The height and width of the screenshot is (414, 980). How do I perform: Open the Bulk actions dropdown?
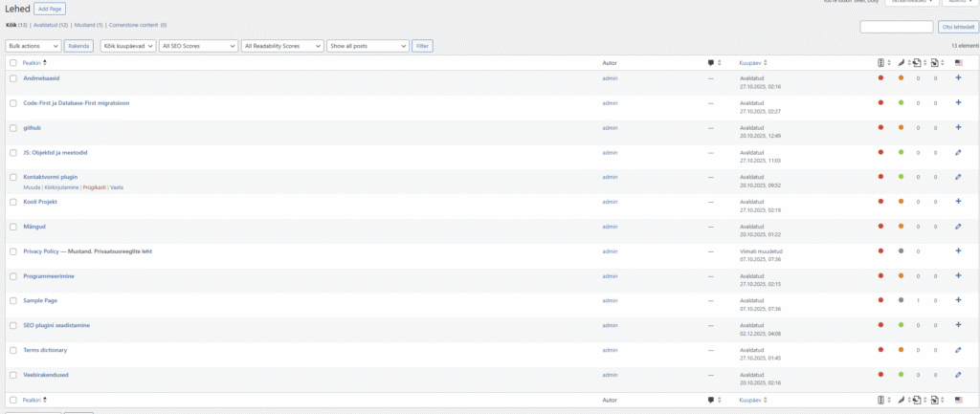33,45
